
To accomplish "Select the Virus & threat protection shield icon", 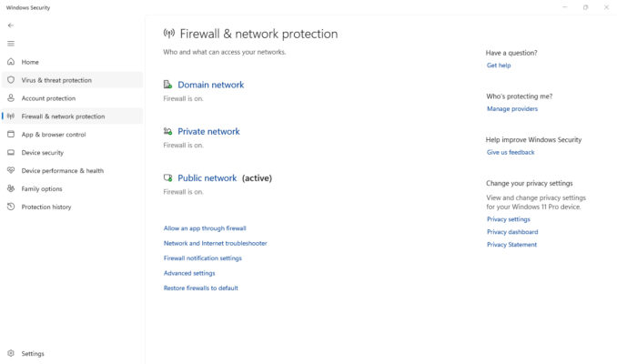I will click(x=11, y=80).
